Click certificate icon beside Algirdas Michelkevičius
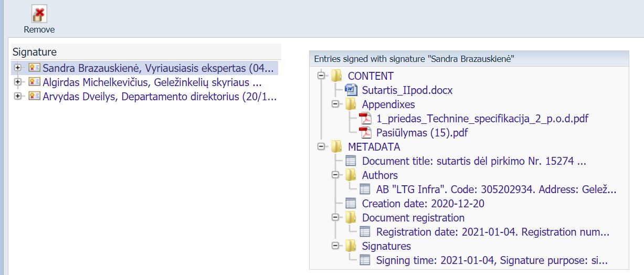This screenshot has width=644, height=275. coord(34,82)
